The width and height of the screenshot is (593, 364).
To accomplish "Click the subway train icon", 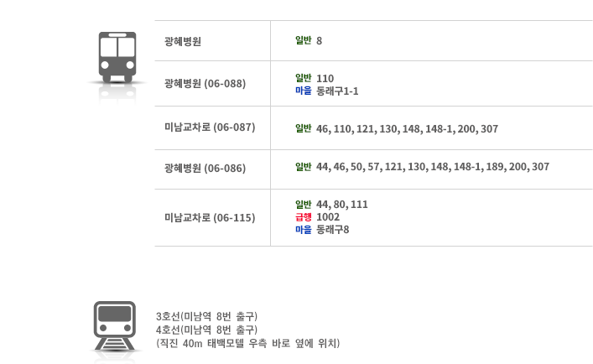I will pyautogui.click(x=115, y=325).
